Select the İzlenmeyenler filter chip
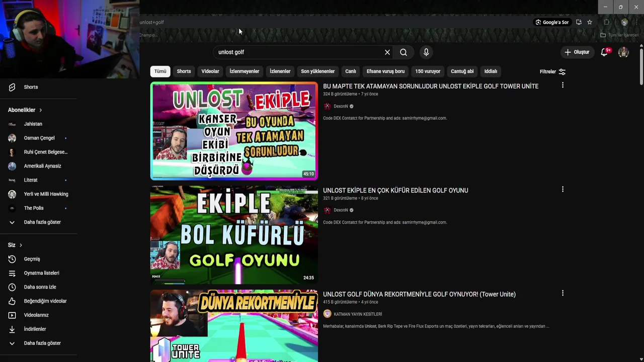Screen dimensions: 644x362 pyautogui.click(x=245, y=71)
